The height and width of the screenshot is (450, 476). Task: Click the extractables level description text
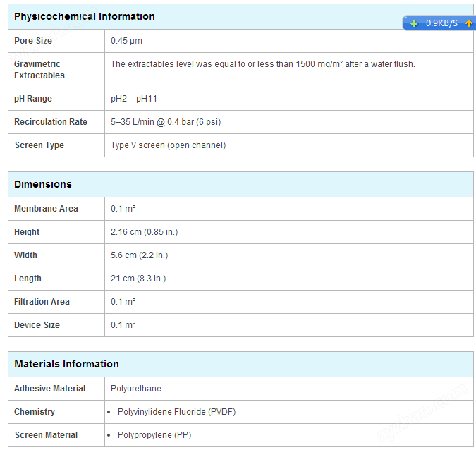pos(262,64)
